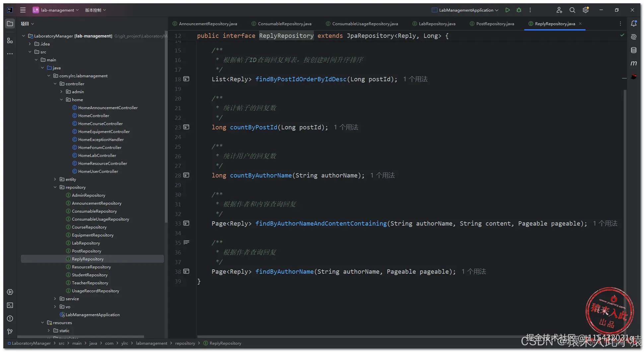The image size is (644, 352).
Task: Click labmanagement in the breadcrumb bar
Action: pyautogui.click(x=151, y=343)
